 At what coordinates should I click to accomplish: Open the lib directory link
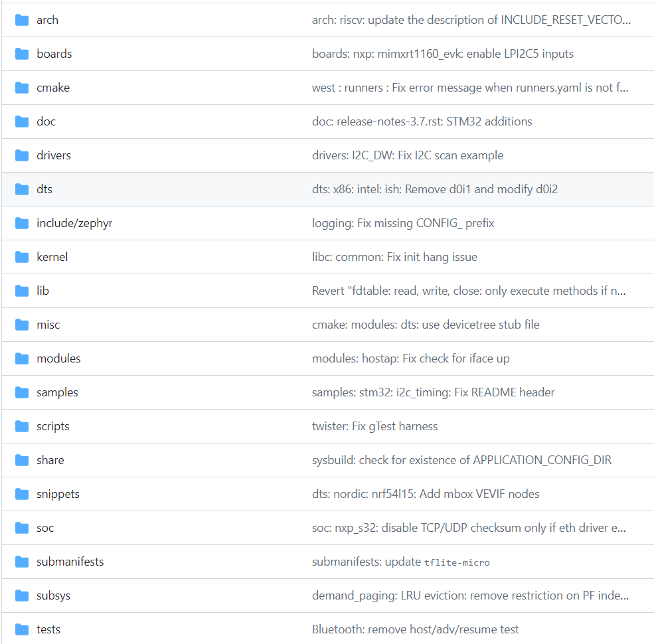tap(43, 291)
